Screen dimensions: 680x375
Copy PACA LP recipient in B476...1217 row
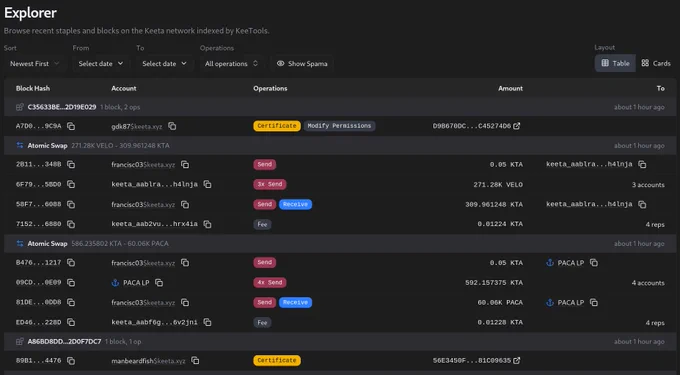tap(594, 263)
